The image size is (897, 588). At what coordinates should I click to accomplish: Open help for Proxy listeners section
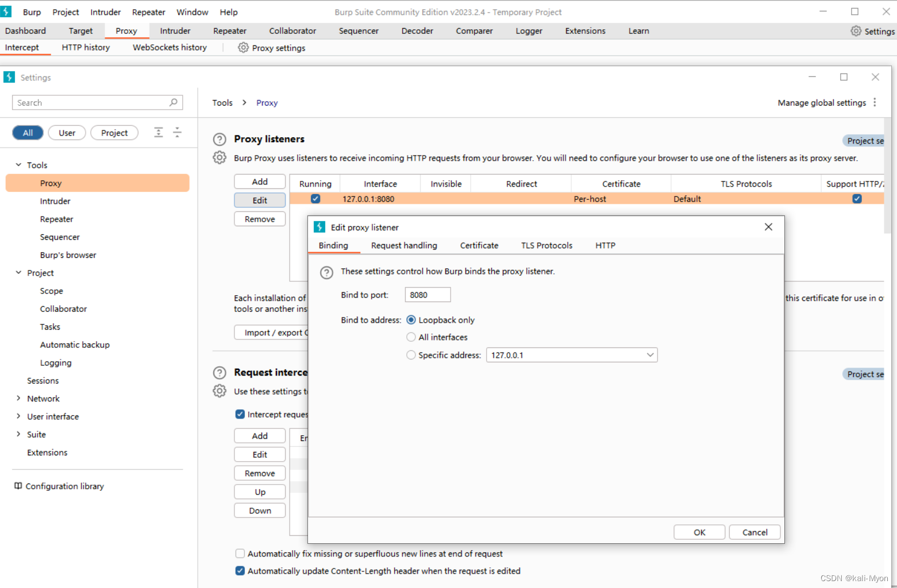(220, 139)
